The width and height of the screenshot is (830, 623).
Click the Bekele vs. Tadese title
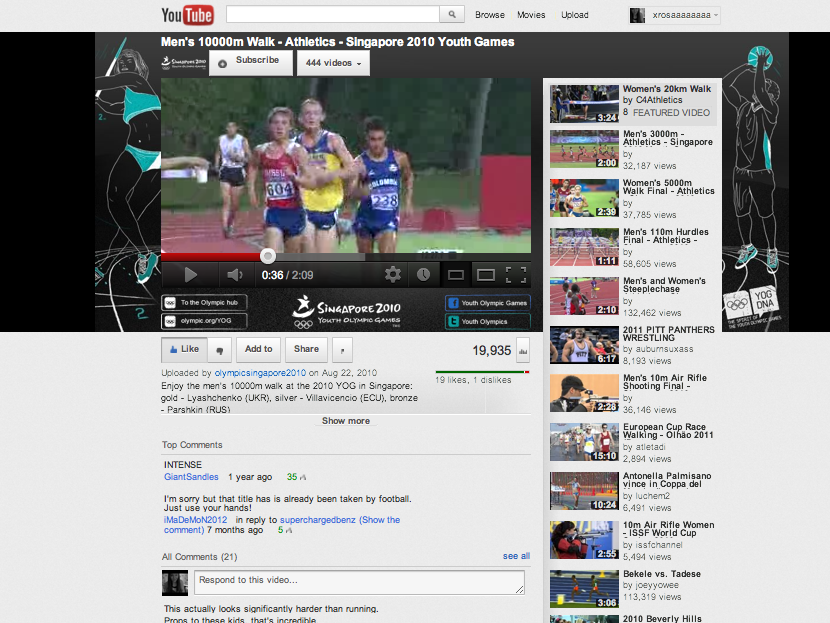pyautogui.click(x=662, y=574)
